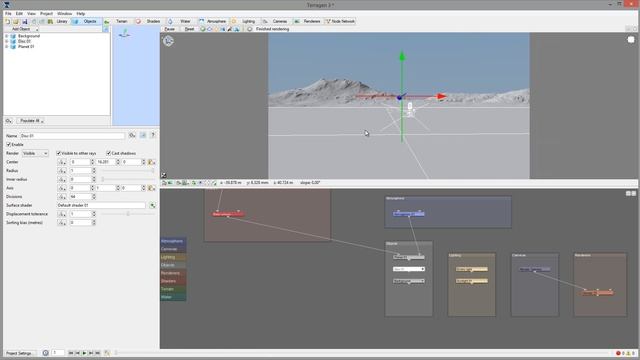The image size is (640, 360).
Task: Click the red error indicator in status bar
Action: click(618, 353)
